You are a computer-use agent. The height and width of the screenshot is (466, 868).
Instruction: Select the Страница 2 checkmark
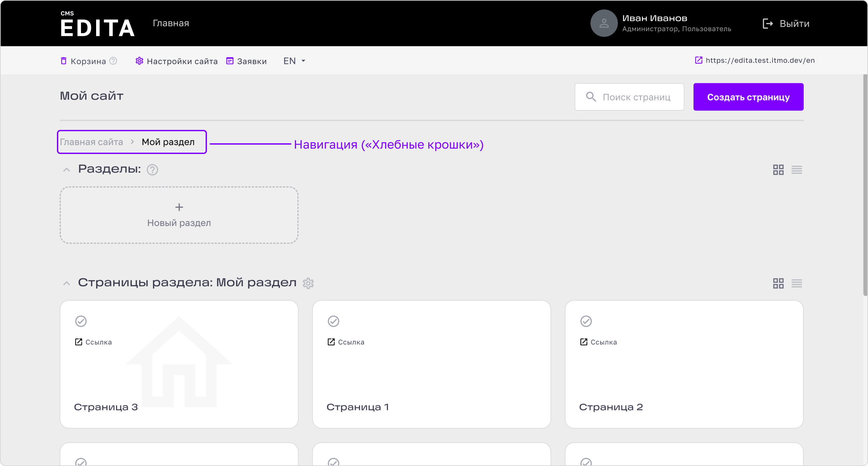(x=586, y=321)
